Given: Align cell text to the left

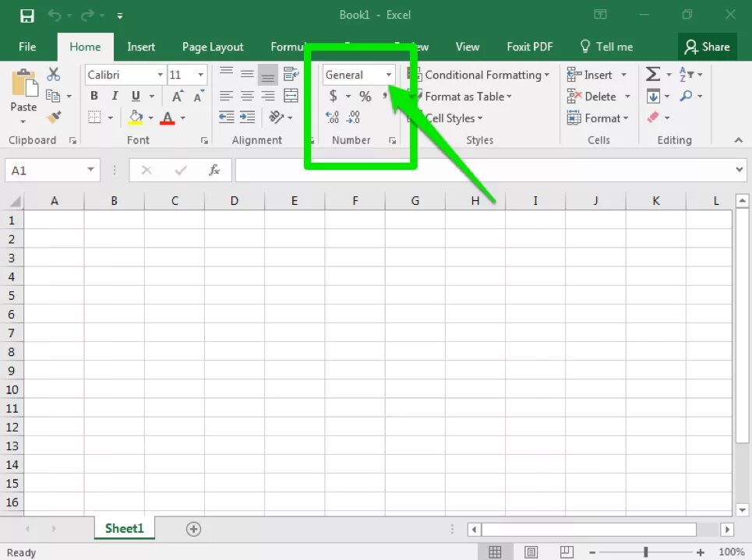Looking at the screenshot, I should pos(226,96).
